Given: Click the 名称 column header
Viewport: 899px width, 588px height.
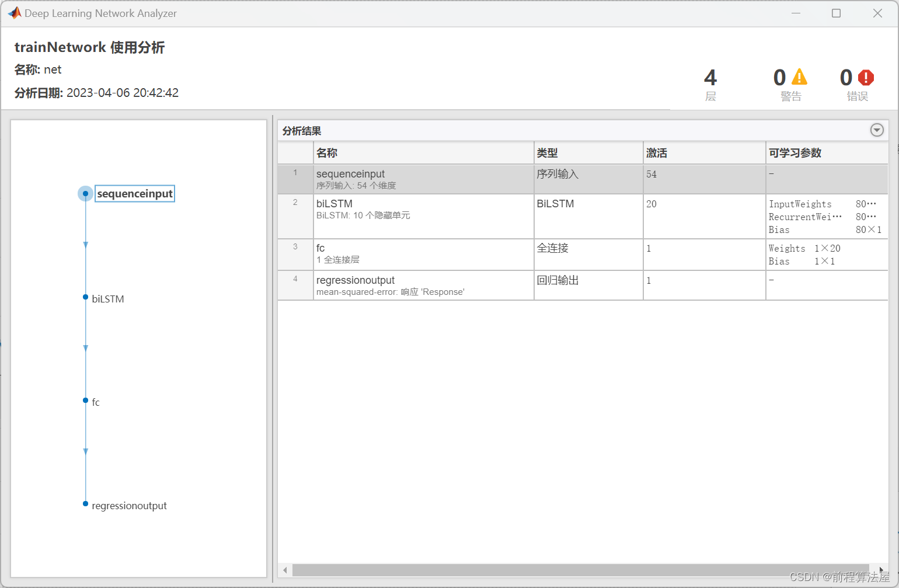Looking at the screenshot, I should [x=424, y=153].
